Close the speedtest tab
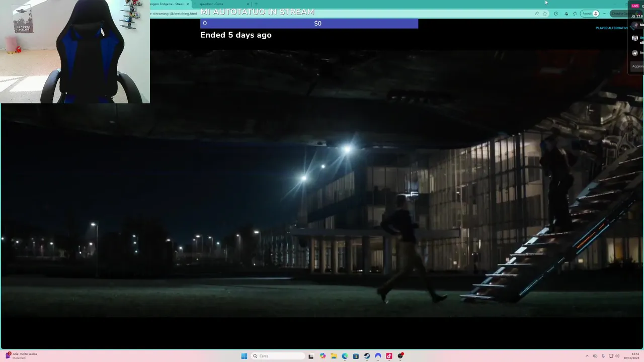The height and width of the screenshot is (362, 644). [x=248, y=4]
